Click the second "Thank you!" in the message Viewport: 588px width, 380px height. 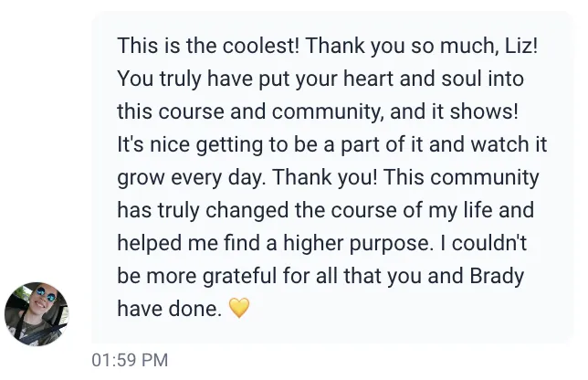tap(325, 177)
